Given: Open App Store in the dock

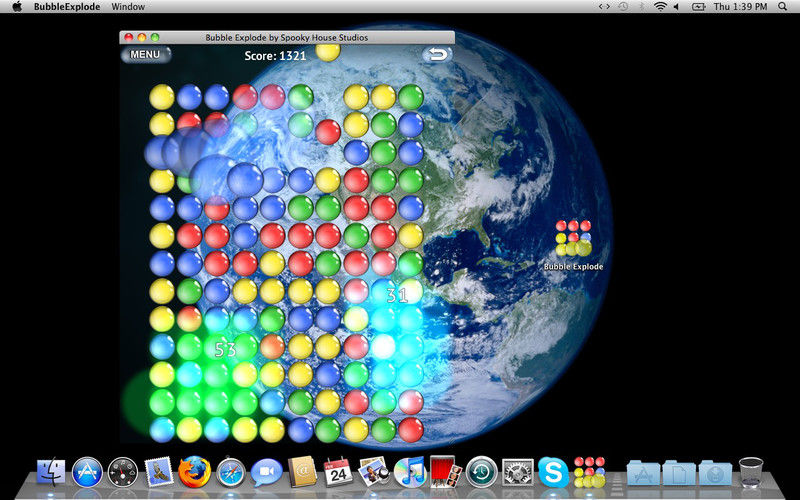Looking at the screenshot, I should point(87,472).
